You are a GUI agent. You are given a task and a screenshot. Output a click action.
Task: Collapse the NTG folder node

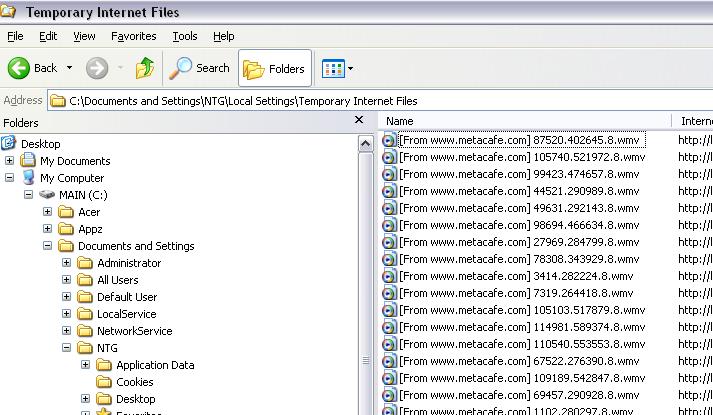(x=66, y=347)
